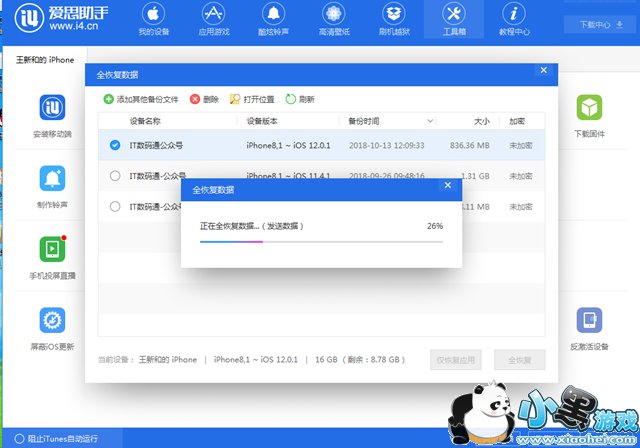Click 仅恢复应用 restore apps only button
The image size is (640, 448).
point(456,360)
